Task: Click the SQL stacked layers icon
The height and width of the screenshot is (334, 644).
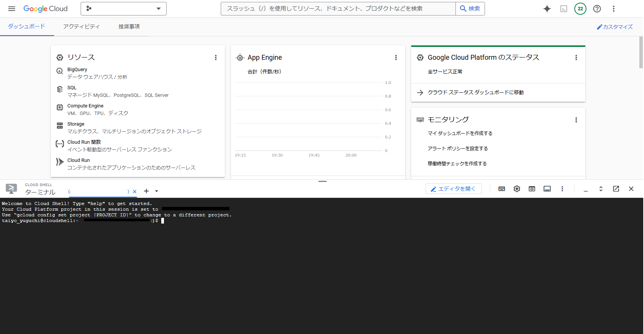Action: (60, 89)
